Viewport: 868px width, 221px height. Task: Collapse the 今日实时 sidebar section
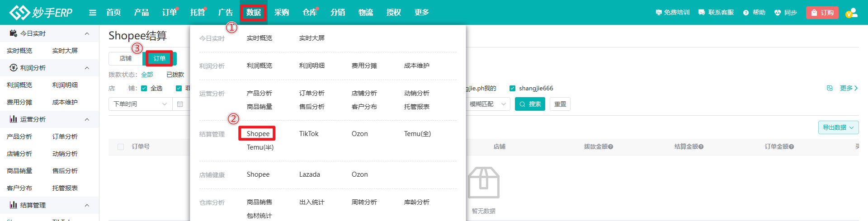[x=87, y=33]
